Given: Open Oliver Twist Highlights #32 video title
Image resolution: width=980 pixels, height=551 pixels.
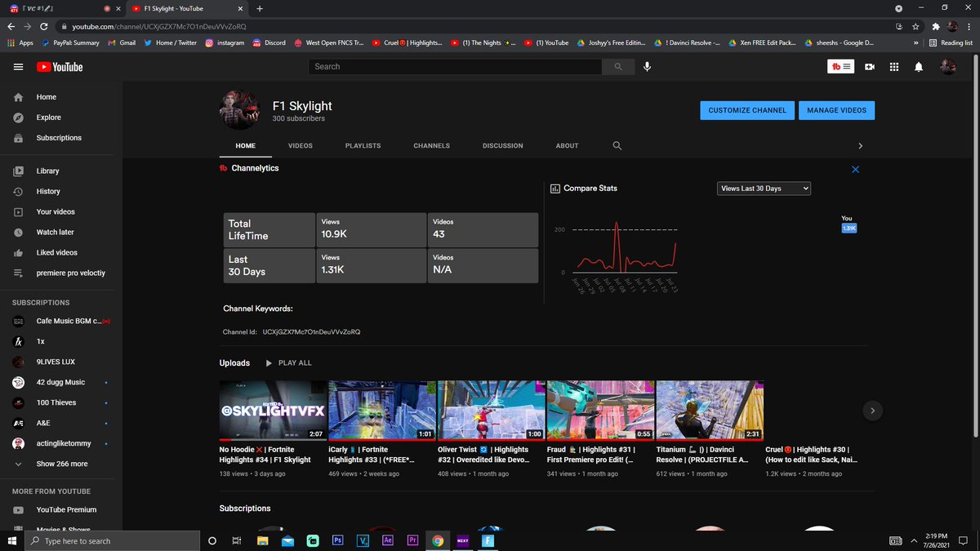Looking at the screenshot, I should 484,455.
